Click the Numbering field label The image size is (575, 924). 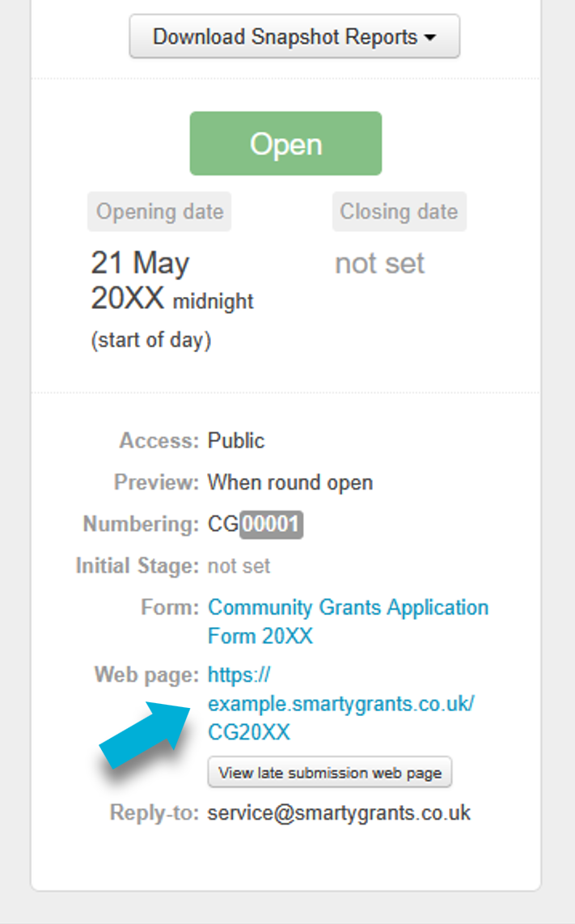(140, 525)
